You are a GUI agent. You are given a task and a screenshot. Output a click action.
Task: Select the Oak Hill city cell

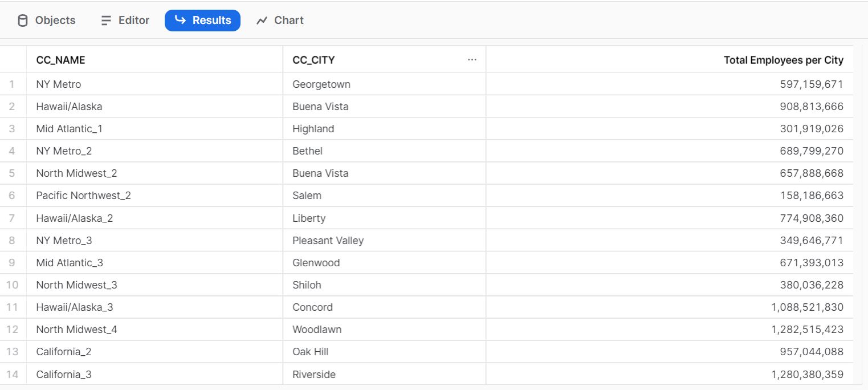[384, 352]
